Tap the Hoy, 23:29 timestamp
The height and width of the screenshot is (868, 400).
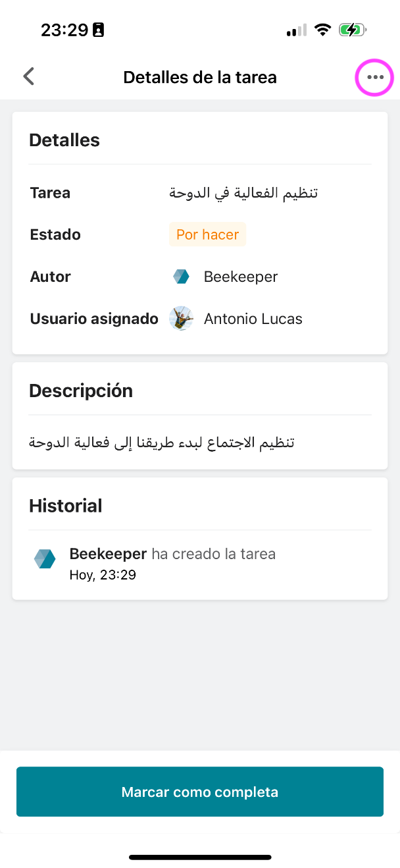click(103, 575)
